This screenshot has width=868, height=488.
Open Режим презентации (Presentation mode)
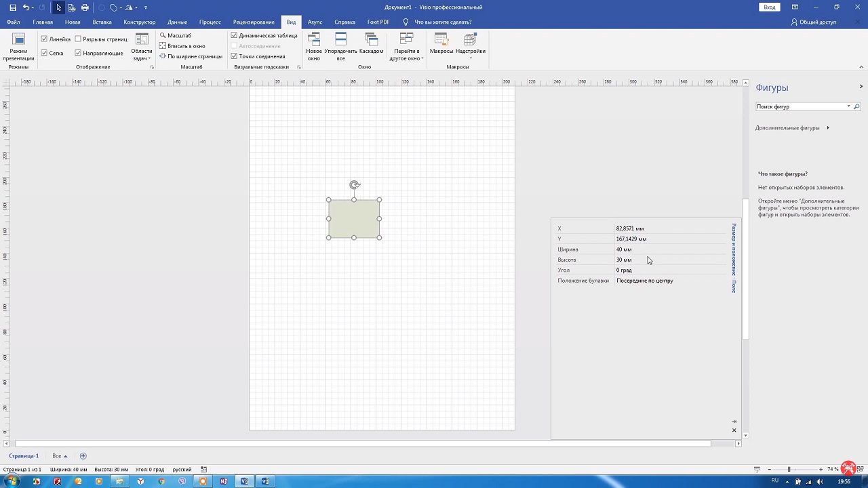click(18, 47)
